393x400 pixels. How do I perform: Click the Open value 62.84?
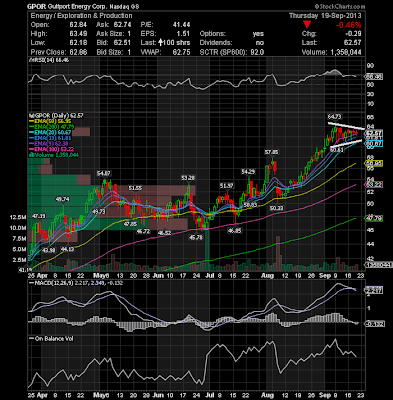point(79,25)
